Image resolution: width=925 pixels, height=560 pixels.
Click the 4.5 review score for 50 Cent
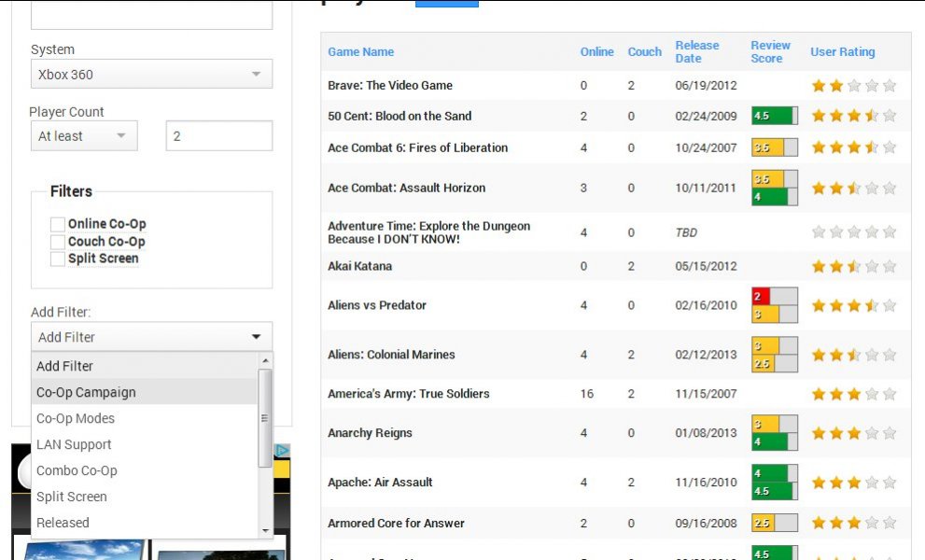(774, 117)
